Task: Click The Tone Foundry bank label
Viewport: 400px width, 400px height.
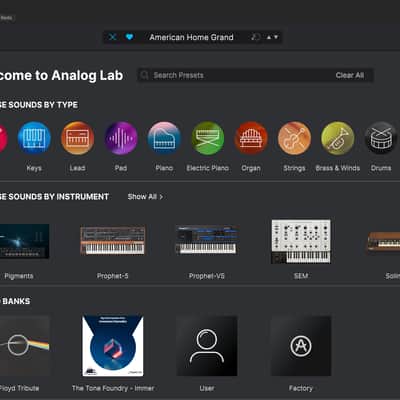Action: click(113, 388)
